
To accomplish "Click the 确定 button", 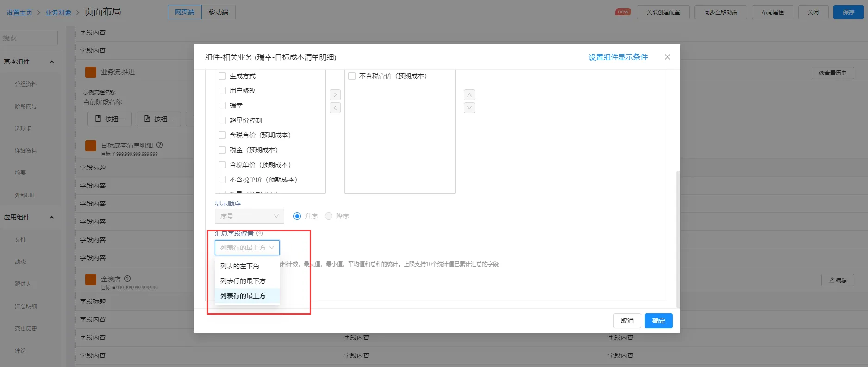I will point(658,321).
